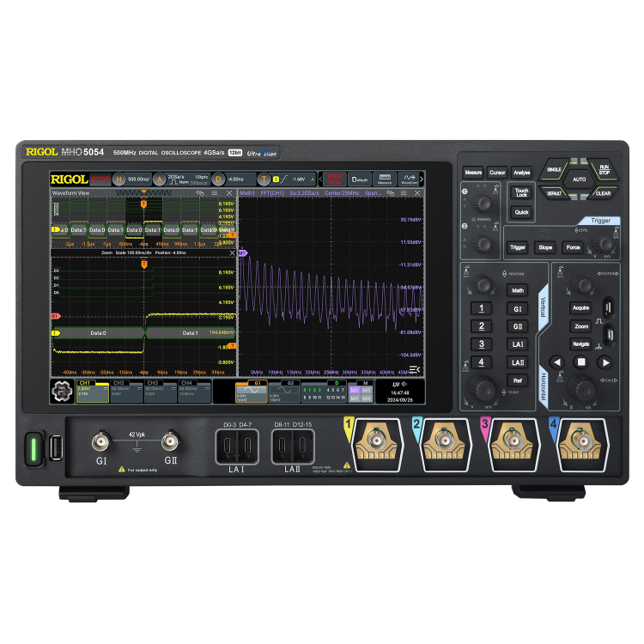Select the purple M1 waveform marker
This screenshot has height=644, width=644.
243,253
